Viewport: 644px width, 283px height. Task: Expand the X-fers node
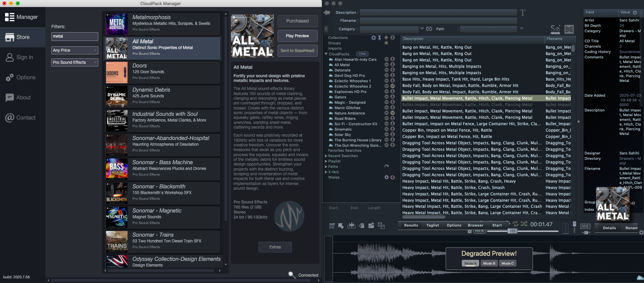(x=326, y=172)
